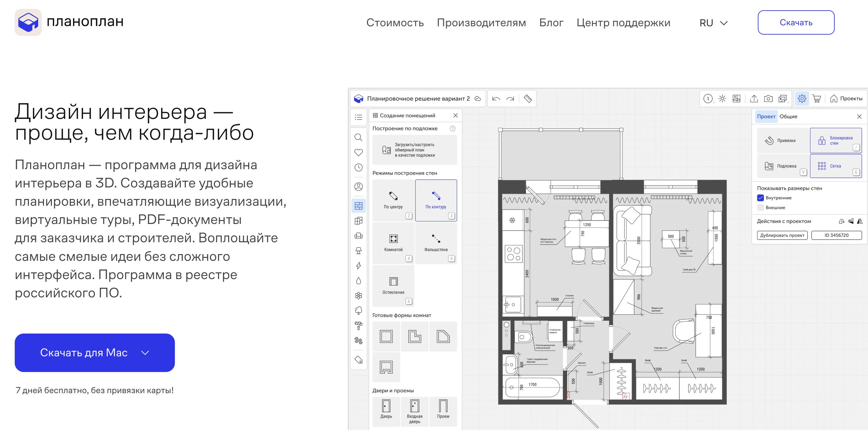Open the Производителям menu item
The image size is (868, 430).
click(x=481, y=22)
